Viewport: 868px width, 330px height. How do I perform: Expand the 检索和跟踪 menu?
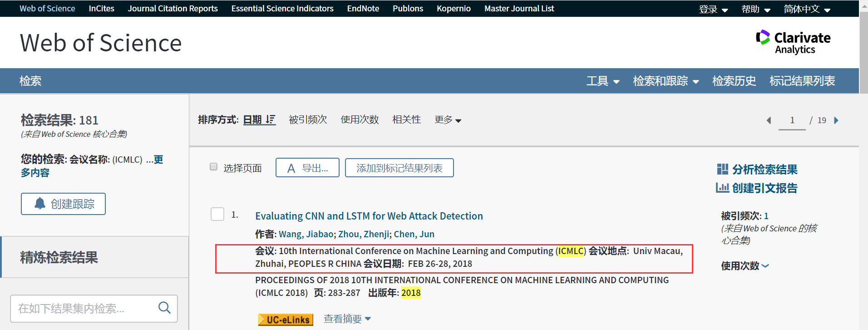point(666,81)
